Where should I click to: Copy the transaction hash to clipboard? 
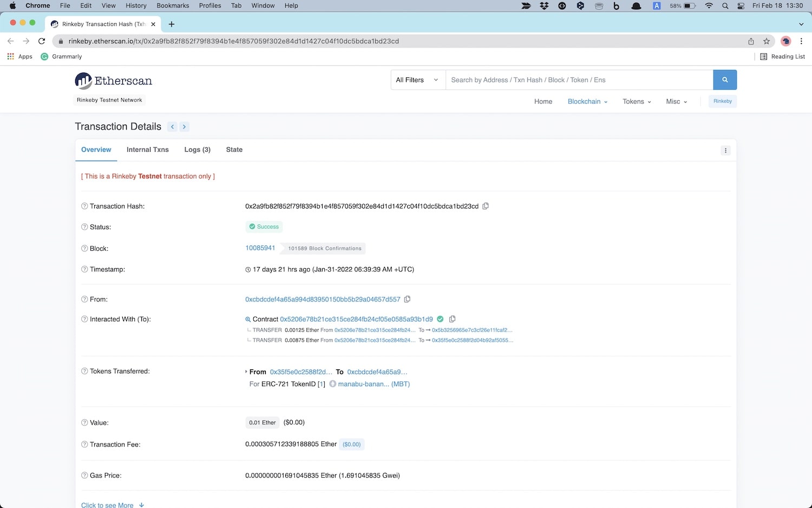coord(486,206)
